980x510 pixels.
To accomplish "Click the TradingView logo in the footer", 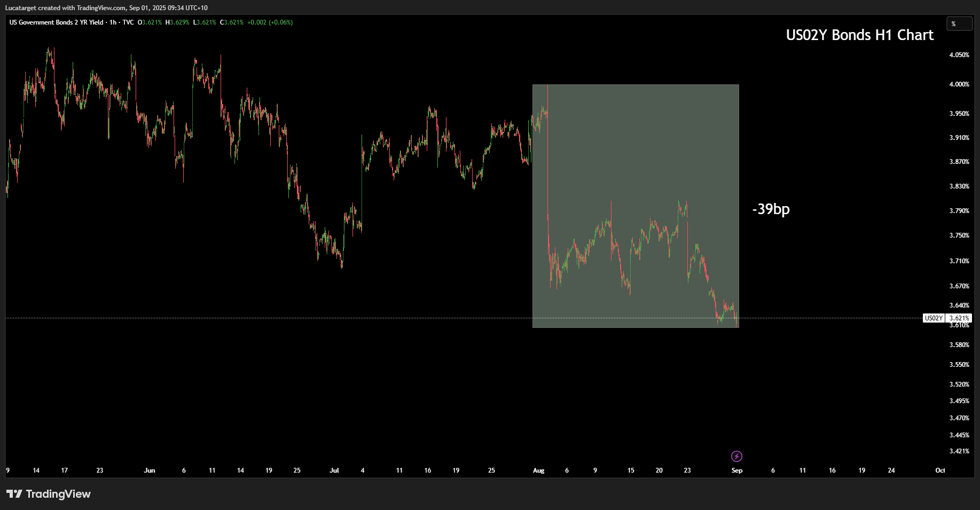I will 49,494.
